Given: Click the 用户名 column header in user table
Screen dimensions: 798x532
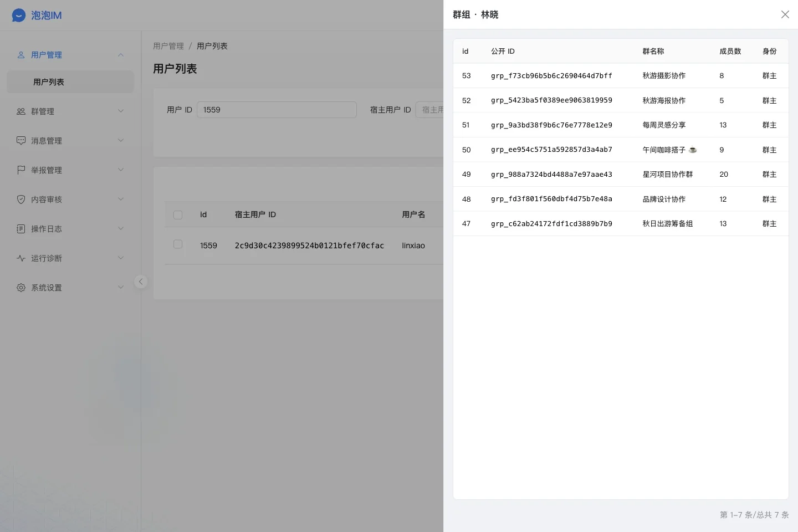Looking at the screenshot, I should (x=413, y=214).
